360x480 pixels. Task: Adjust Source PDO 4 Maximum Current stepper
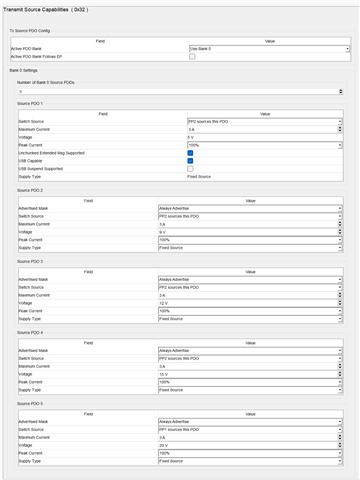tap(340, 366)
